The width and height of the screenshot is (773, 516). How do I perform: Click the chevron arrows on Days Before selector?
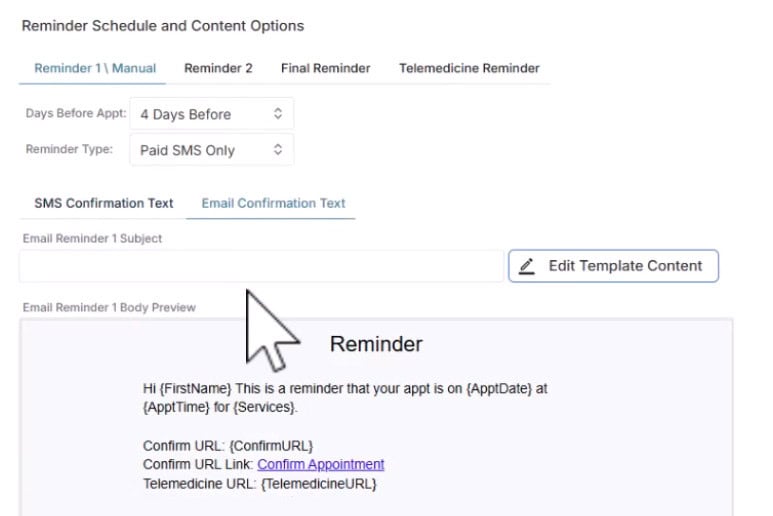tap(278, 114)
